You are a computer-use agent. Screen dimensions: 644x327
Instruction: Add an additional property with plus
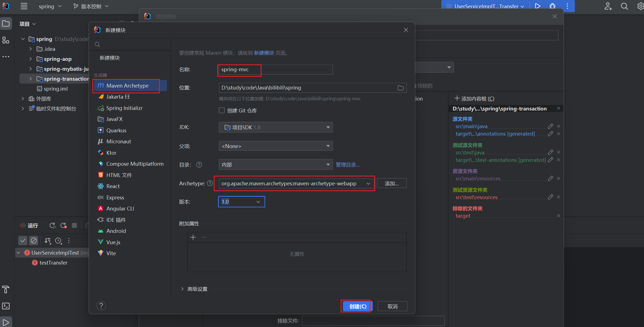click(x=193, y=237)
